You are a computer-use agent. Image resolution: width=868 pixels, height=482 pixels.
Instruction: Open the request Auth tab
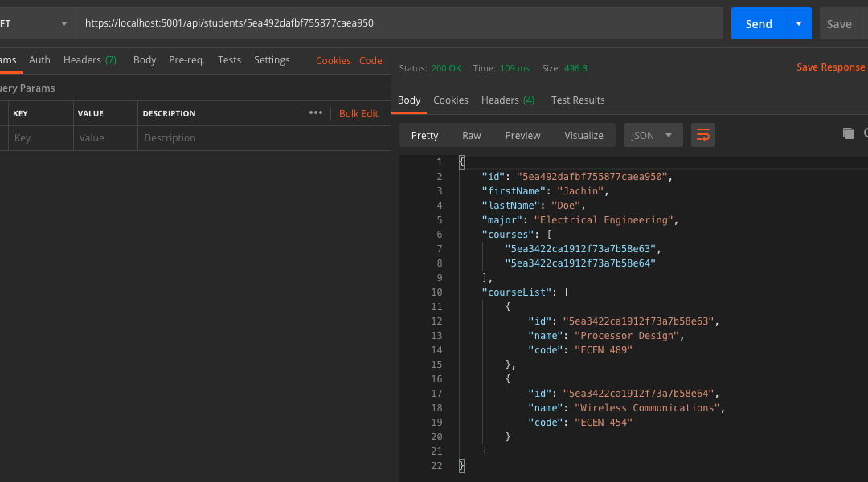(x=39, y=60)
